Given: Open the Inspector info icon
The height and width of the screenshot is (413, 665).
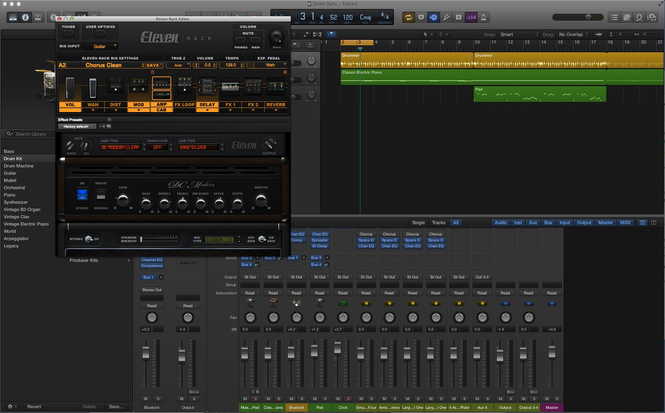Looking at the screenshot, I should coord(25,17).
